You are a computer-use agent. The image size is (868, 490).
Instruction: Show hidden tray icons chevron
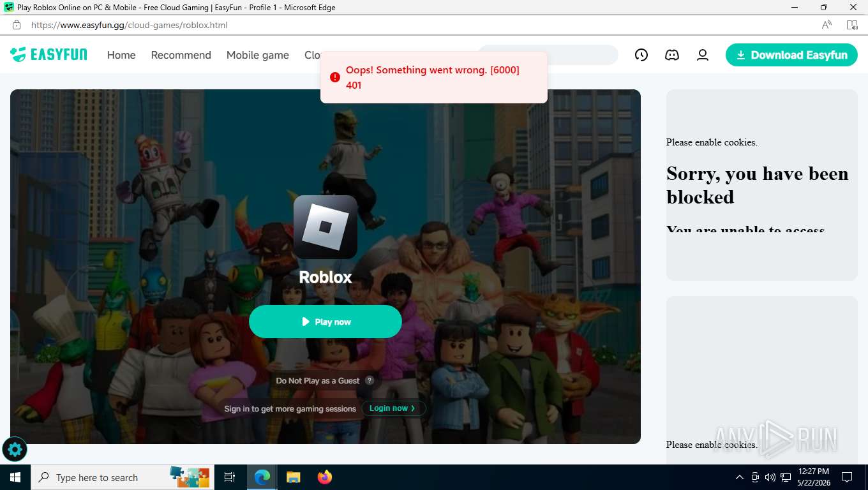coord(740,477)
